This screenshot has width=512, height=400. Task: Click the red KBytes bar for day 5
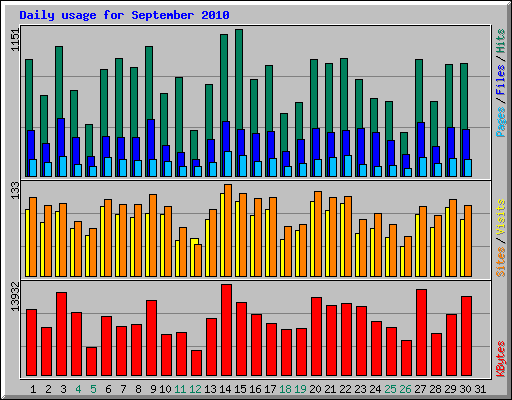[91, 361]
